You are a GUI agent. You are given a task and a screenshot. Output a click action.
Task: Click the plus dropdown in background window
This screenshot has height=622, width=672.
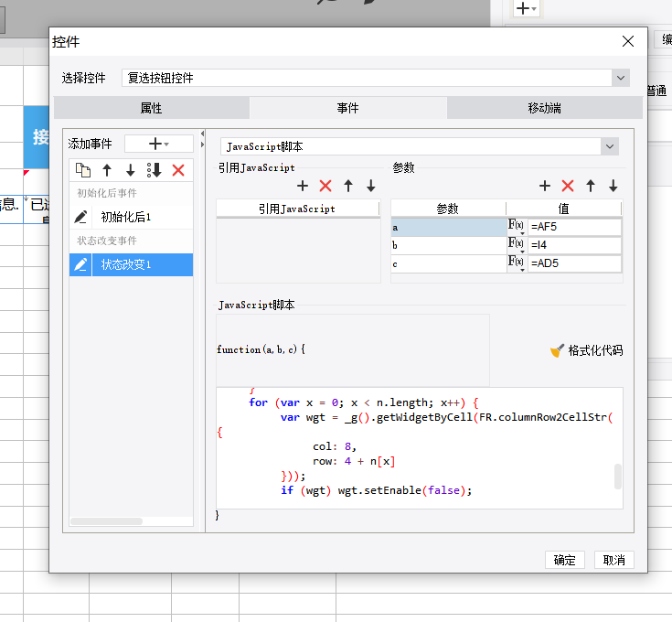pos(527,8)
